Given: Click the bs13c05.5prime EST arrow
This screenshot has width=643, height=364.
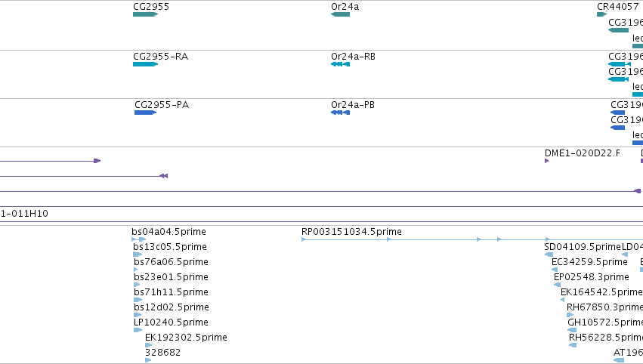Looking at the screenshot, I should [138, 254].
